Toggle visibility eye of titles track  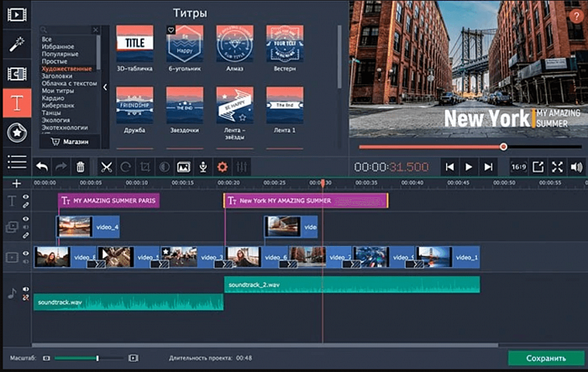(25, 196)
